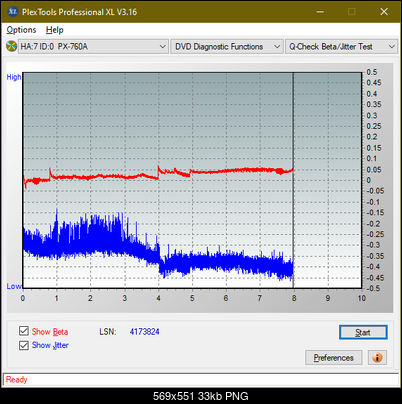Click the High axis label
Screen dimensions: 402x404
click(x=14, y=77)
